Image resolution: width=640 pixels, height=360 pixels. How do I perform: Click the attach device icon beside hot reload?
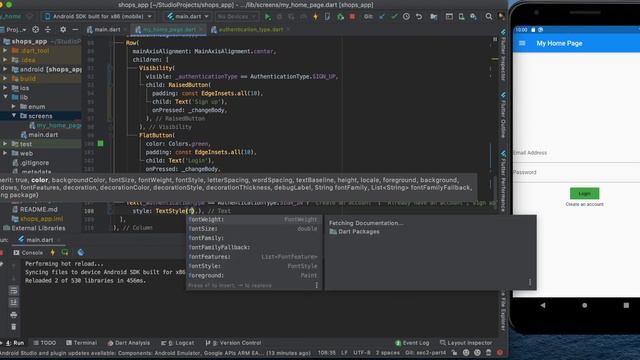click(327, 17)
